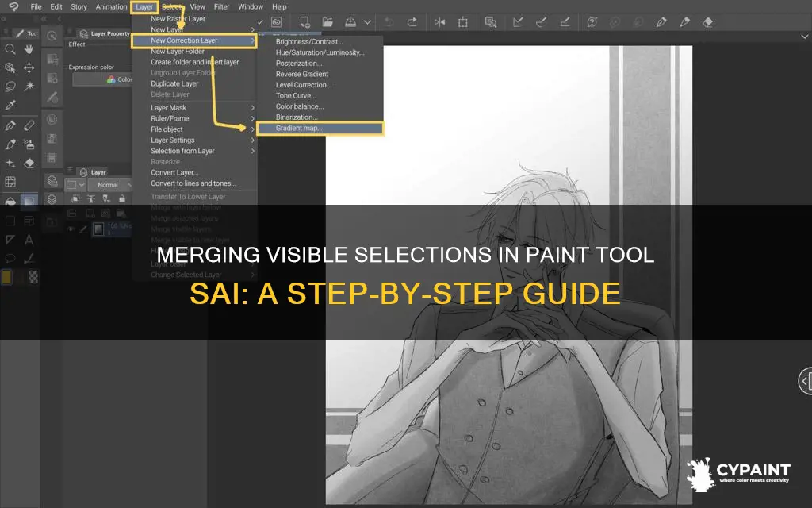The image size is (812, 508).
Task: Select the Pencil tool
Action: coord(29,125)
